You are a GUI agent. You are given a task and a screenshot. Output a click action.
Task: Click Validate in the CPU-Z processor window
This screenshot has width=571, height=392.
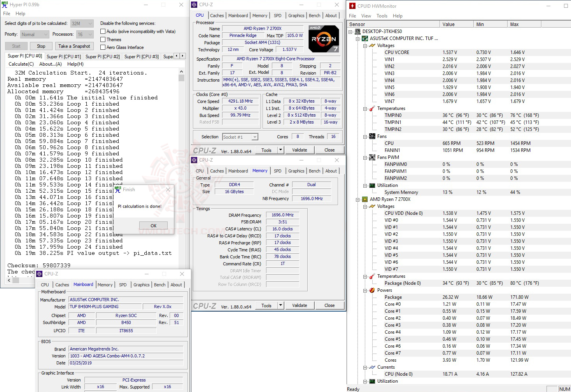point(300,150)
